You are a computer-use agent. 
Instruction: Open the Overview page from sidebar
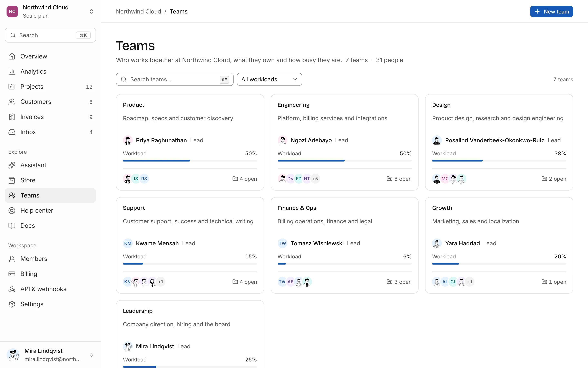click(x=50, y=56)
